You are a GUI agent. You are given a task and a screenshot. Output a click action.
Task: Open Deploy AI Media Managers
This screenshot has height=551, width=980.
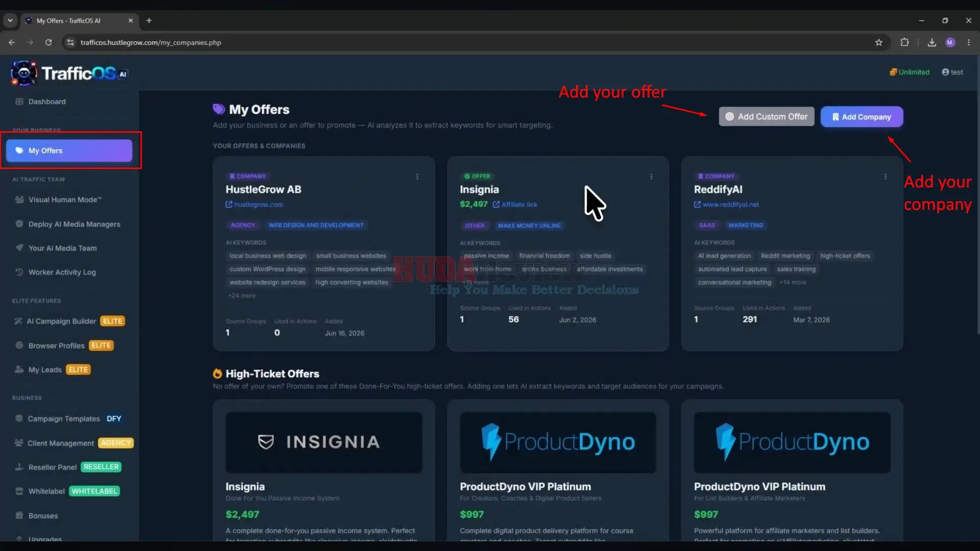[x=75, y=224]
